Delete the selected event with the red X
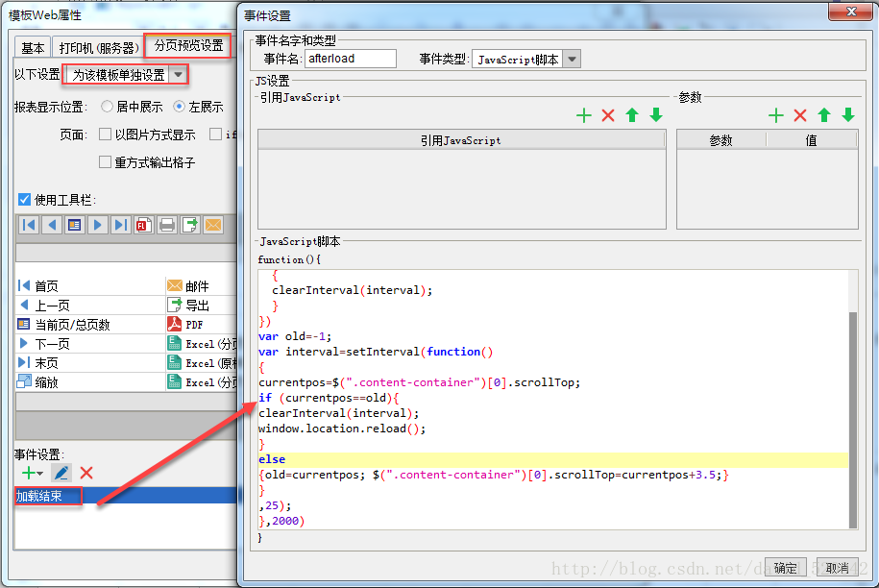 coord(86,473)
